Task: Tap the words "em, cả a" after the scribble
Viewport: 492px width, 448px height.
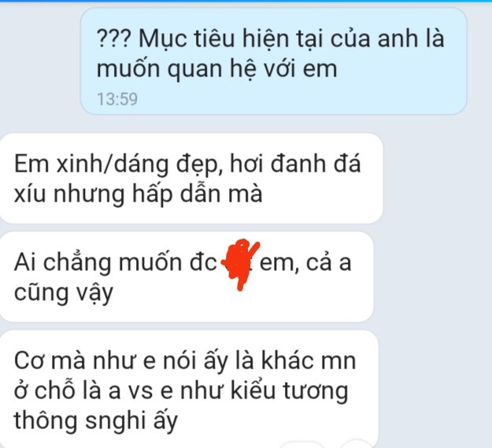Action: (305, 262)
